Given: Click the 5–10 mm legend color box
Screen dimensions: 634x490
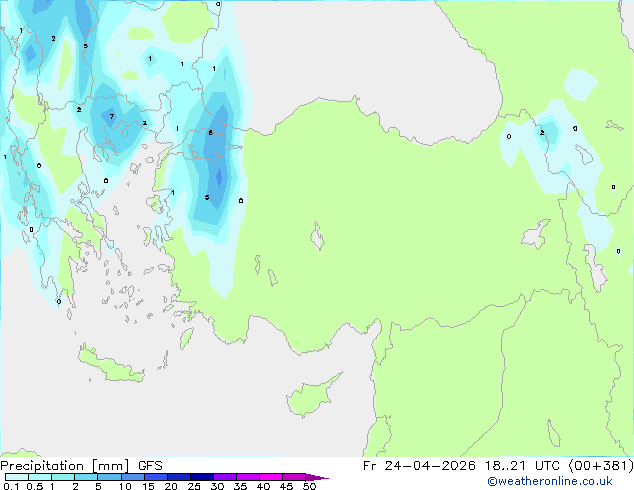Looking at the screenshot, I should coord(109,477).
